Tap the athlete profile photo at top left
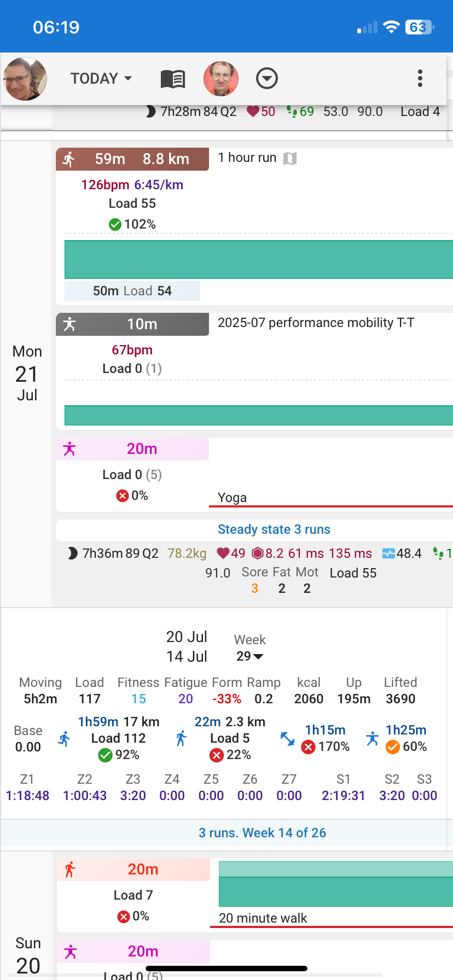Viewport: 453px width, 980px height. (25, 79)
